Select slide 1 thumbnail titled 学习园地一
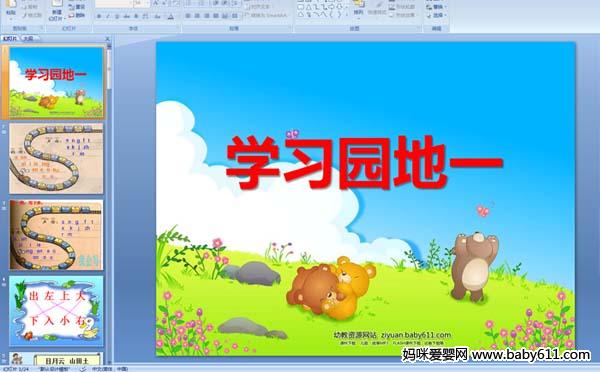This screenshot has width=600, height=372. (x=56, y=82)
